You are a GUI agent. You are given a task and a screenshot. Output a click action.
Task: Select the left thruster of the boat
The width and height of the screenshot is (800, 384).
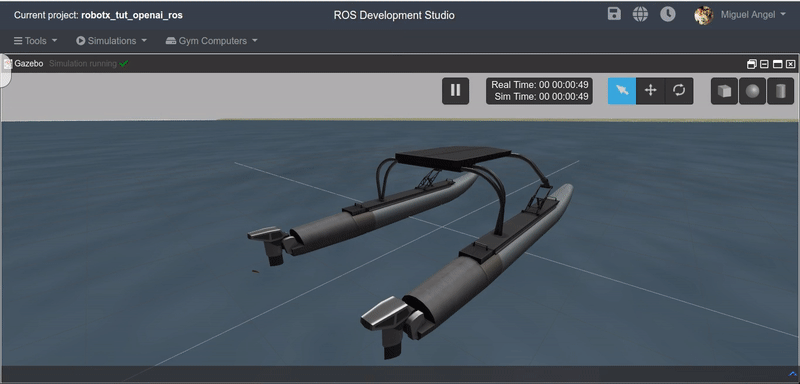tap(269, 244)
